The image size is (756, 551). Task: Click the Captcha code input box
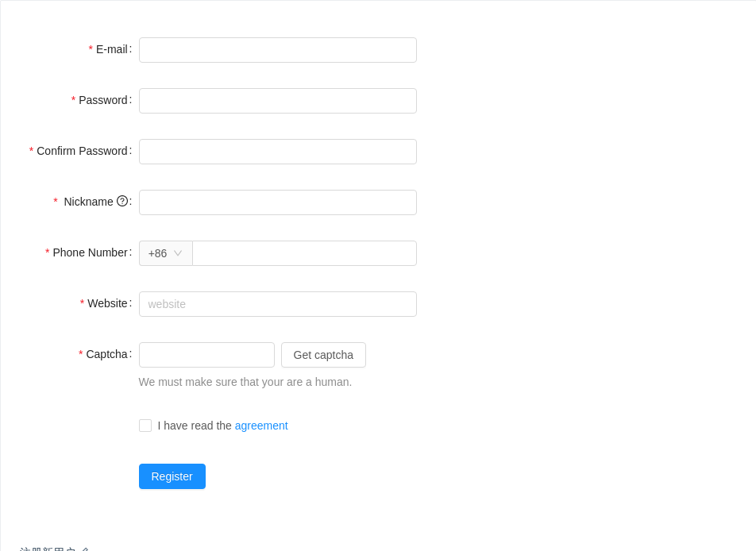(206, 355)
